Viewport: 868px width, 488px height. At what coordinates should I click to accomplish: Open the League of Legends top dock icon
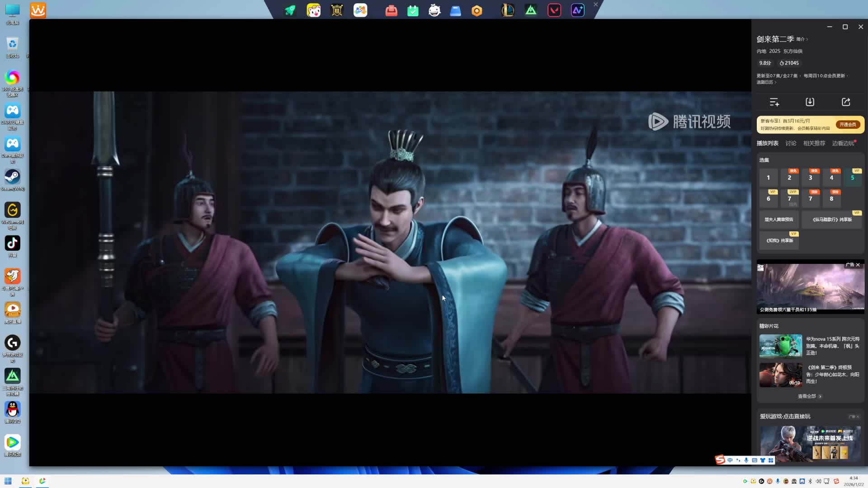click(508, 10)
